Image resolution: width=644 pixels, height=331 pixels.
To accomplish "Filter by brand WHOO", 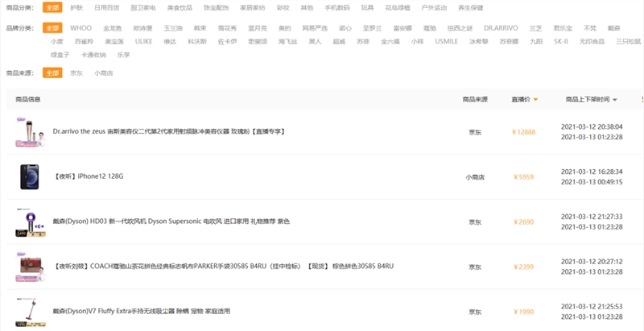I will click(80, 28).
